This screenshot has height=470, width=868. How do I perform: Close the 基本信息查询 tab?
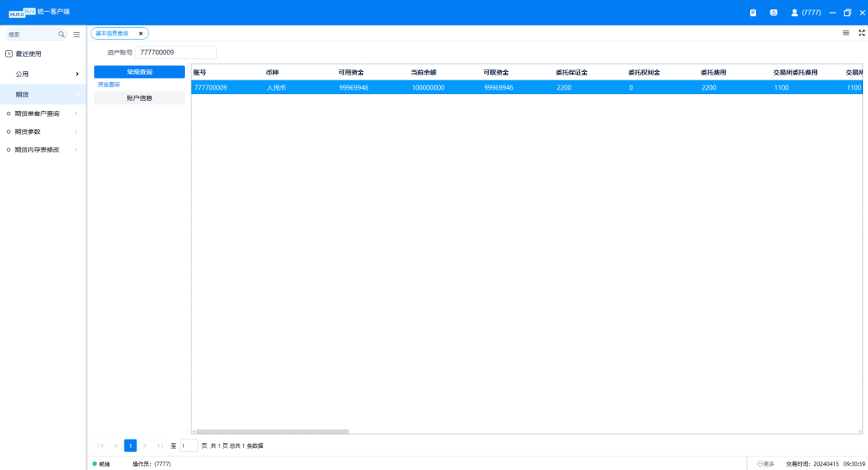point(141,34)
